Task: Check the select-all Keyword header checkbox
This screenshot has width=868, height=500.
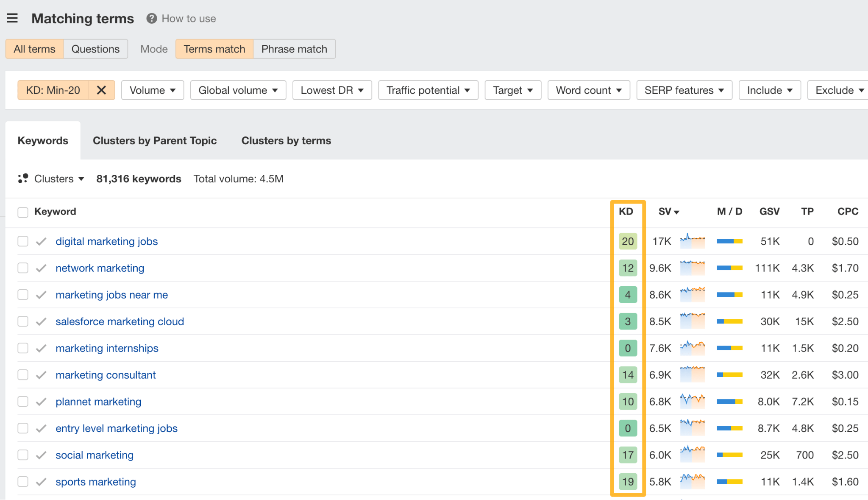Action: point(23,212)
